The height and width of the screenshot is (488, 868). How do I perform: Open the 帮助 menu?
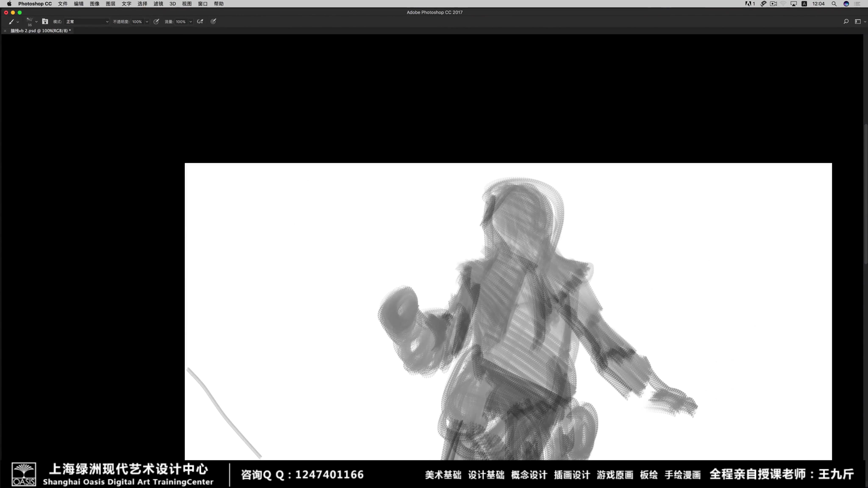pyautogui.click(x=219, y=4)
